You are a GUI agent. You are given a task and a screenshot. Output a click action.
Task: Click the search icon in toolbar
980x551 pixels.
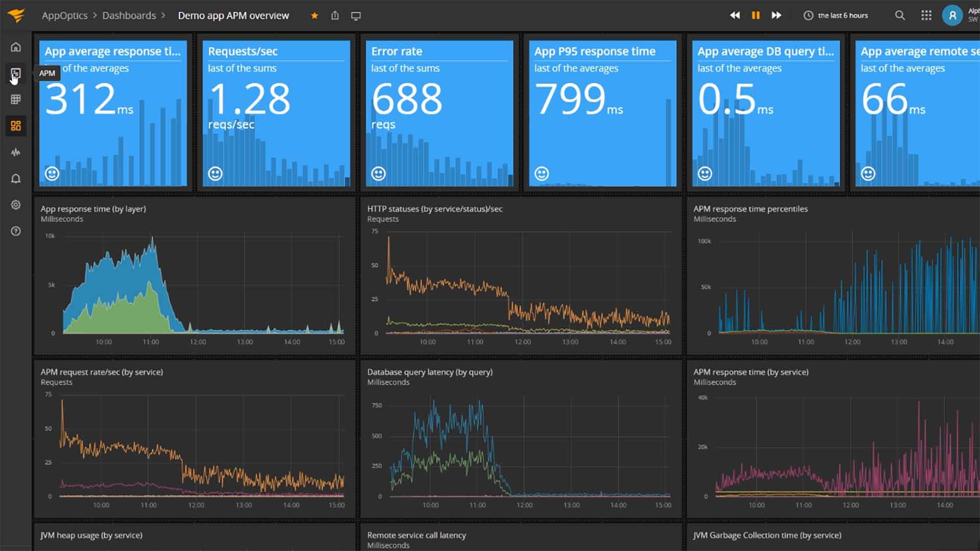(x=901, y=15)
